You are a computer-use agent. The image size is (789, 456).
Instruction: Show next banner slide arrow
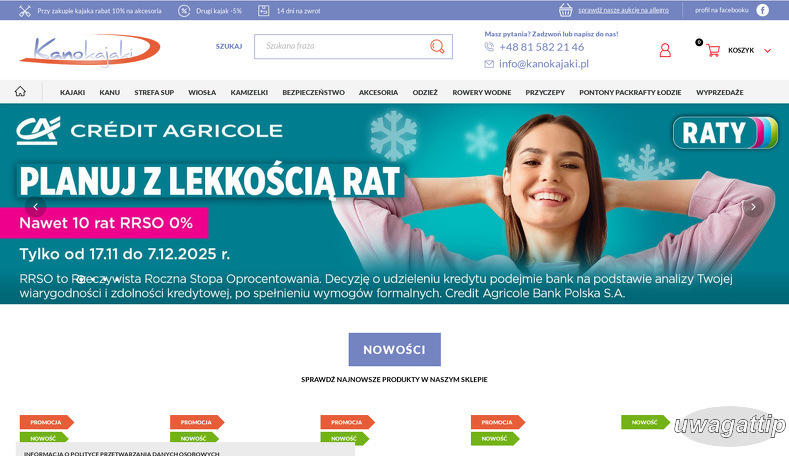753,207
